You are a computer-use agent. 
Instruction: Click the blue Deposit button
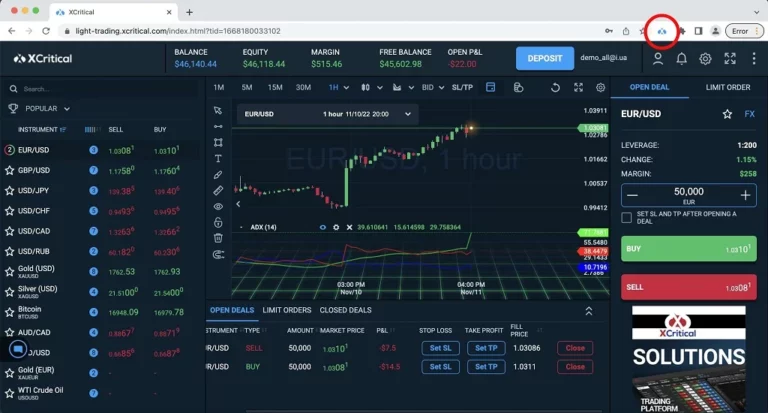545,59
